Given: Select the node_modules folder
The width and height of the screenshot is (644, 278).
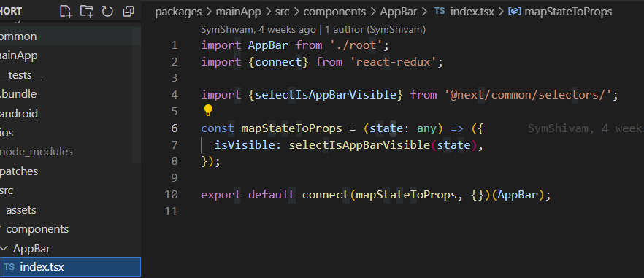Looking at the screenshot, I should click(37, 152).
